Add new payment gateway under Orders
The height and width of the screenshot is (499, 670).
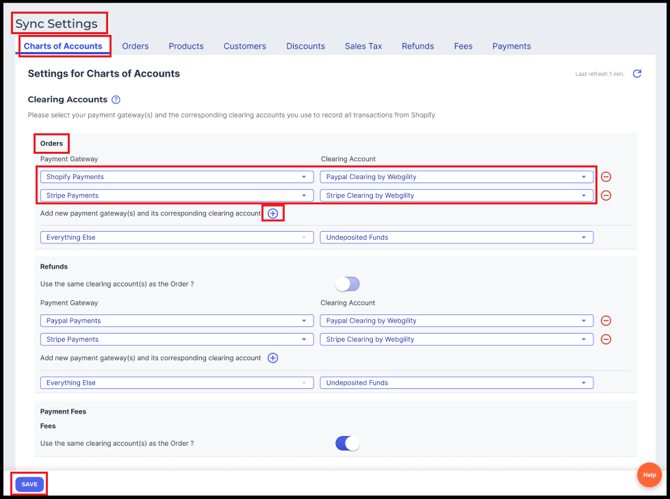273,214
